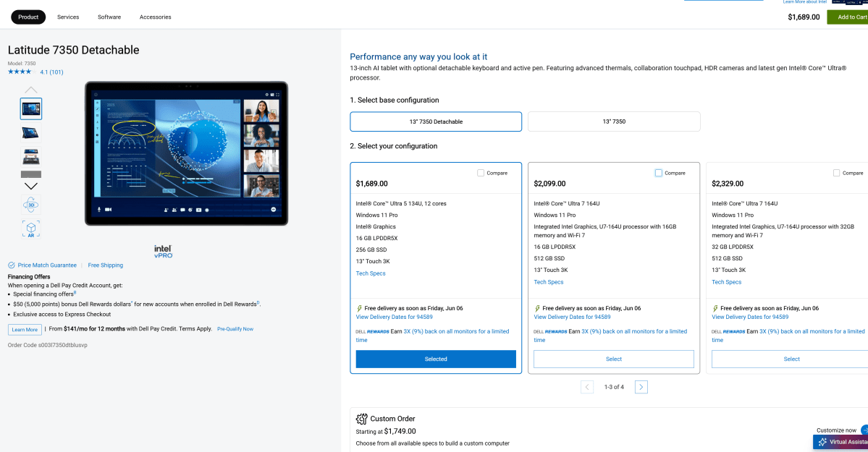Click the star rating 4.1 (101)
Image resolution: width=868 pixels, height=452 pixels.
click(x=35, y=72)
